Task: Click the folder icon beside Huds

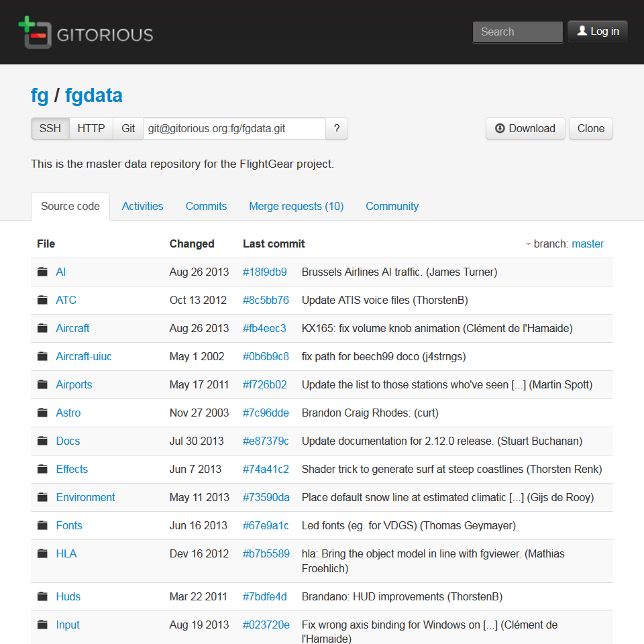Action: point(42,596)
